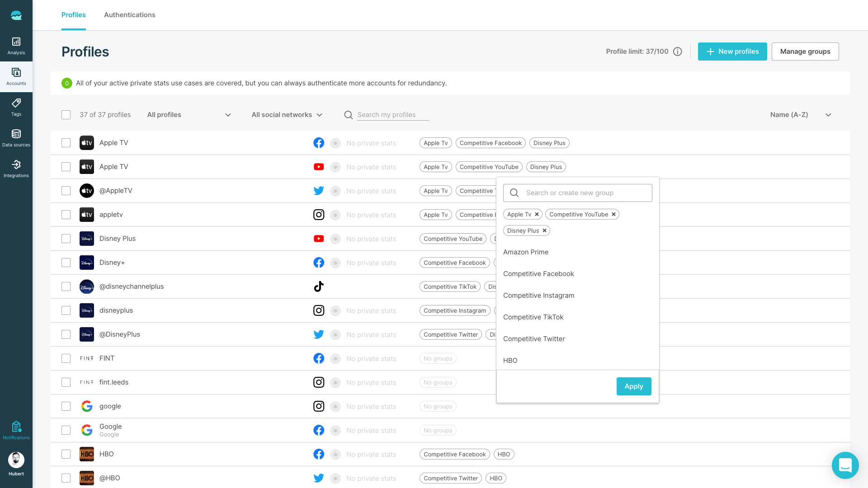This screenshot has width=868, height=488.
Task: Click Facebook icon in Disney+ row
Action: click(x=319, y=263)
